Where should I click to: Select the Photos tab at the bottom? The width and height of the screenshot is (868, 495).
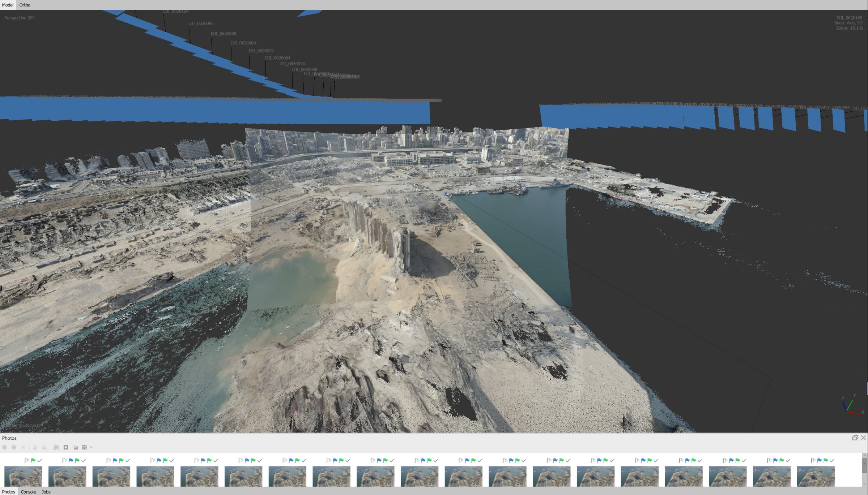click(9, 491)
